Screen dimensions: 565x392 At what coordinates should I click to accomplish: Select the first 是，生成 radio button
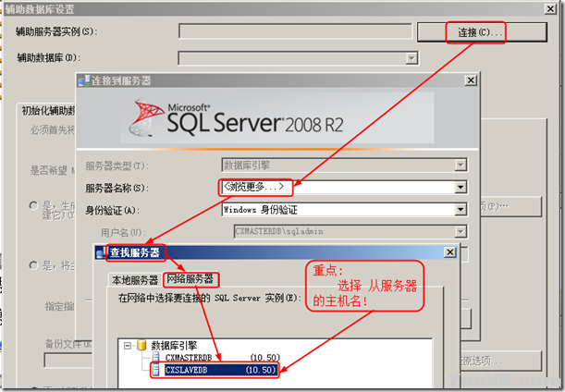(33, 206)
